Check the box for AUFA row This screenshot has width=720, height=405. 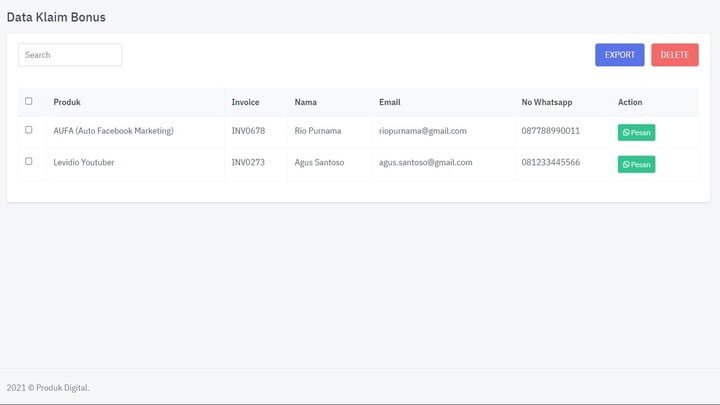point(29,130)
